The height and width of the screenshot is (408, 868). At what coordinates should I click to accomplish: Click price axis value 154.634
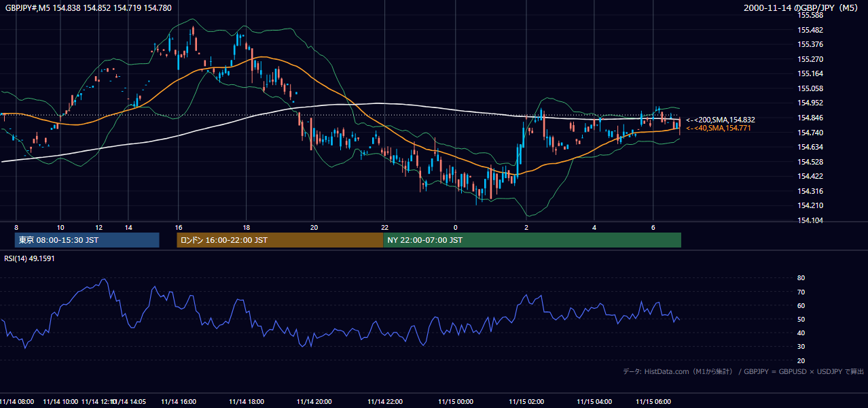810,147
